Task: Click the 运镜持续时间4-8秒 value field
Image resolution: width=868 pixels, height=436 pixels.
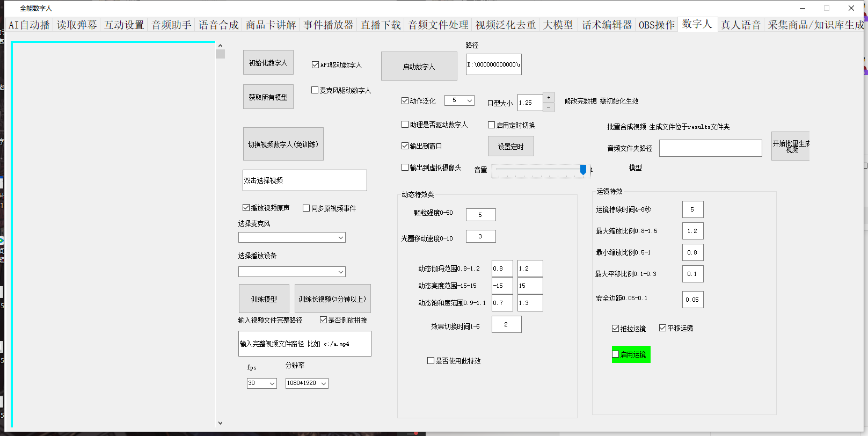Action: click(x=693, y=209)
